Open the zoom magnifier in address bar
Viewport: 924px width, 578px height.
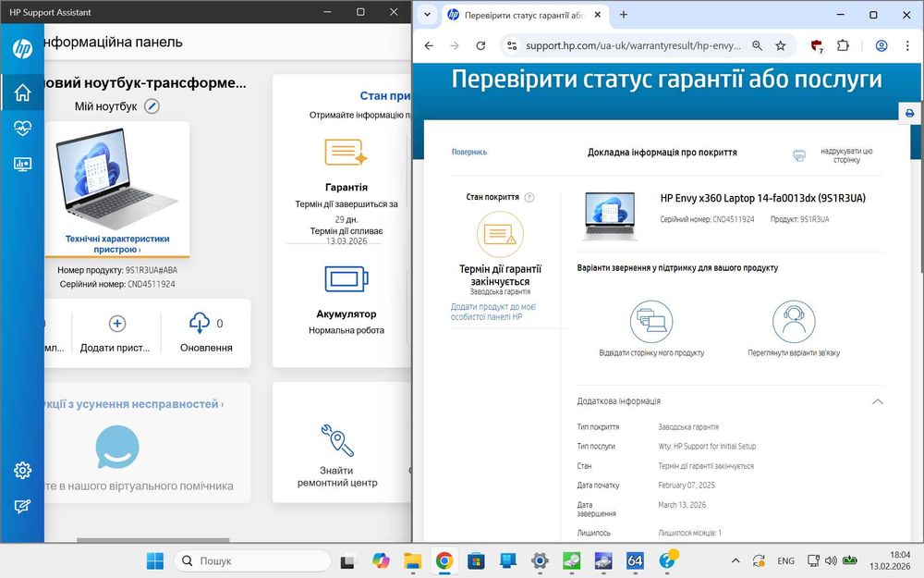pos(758,45)
